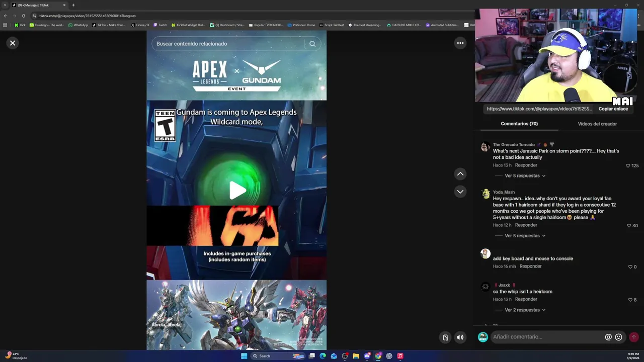The width and height of the screenshot is (644, 362).
Task: Click The Grenado Tornado's avatar
Action: [485, 147]
